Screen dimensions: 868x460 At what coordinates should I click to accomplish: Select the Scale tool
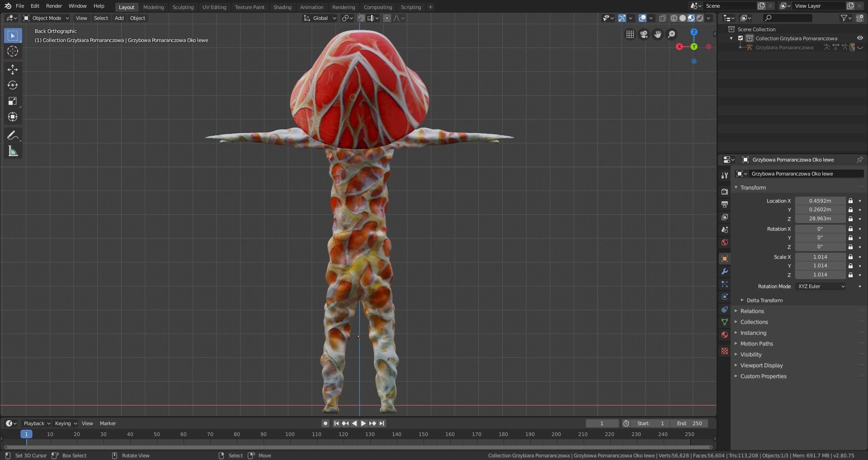pos(13,101)
